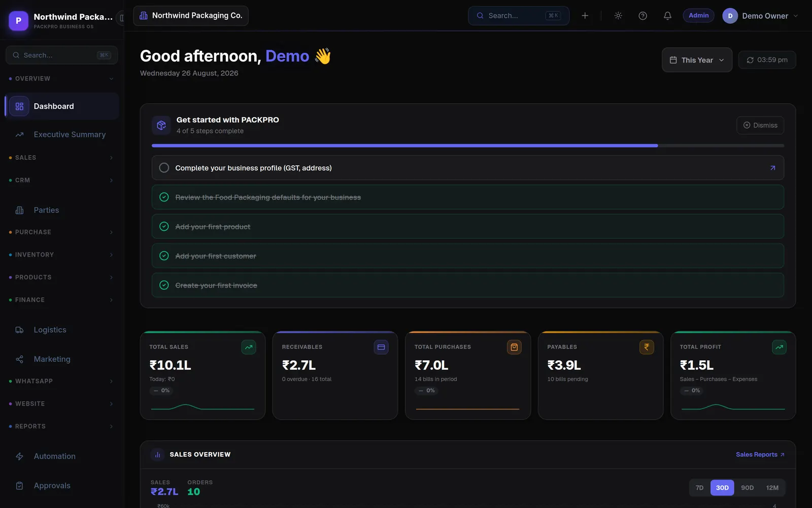
Task: Expand the REPORTS section
Action: pyautogui.click(x=61, y=427)
